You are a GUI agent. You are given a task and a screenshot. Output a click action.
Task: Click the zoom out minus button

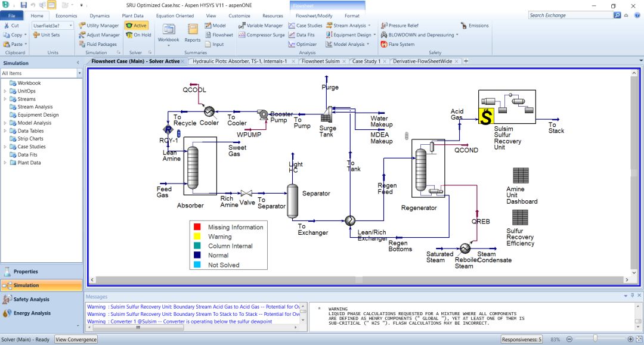(569, 339)
